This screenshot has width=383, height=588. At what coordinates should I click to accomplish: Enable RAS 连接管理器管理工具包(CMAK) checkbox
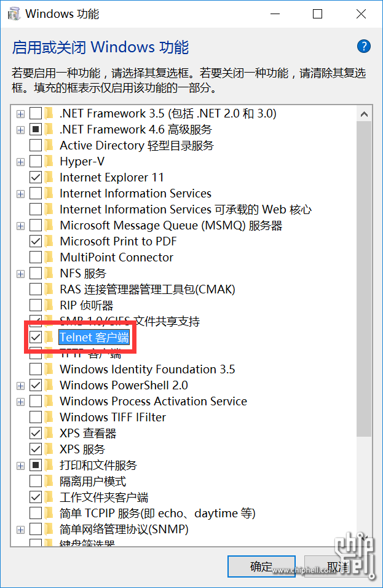36,290
